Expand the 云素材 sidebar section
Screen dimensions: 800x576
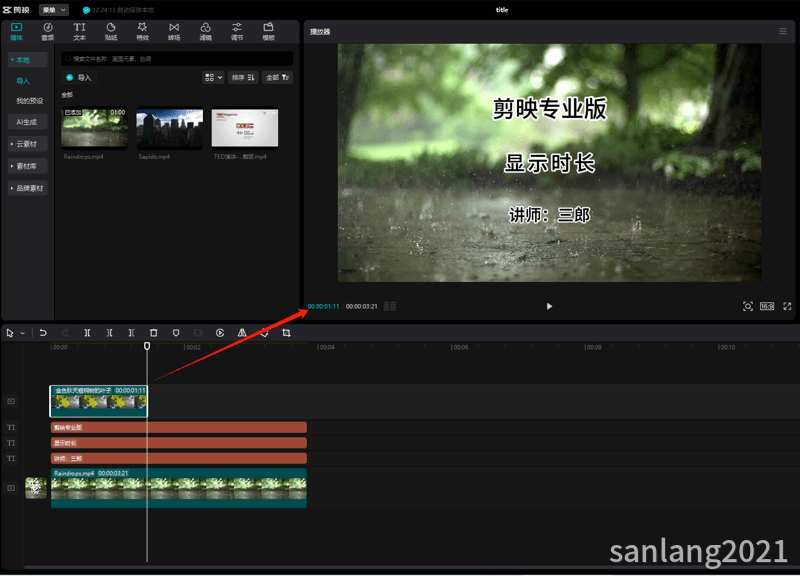click(x=28, y=144)
